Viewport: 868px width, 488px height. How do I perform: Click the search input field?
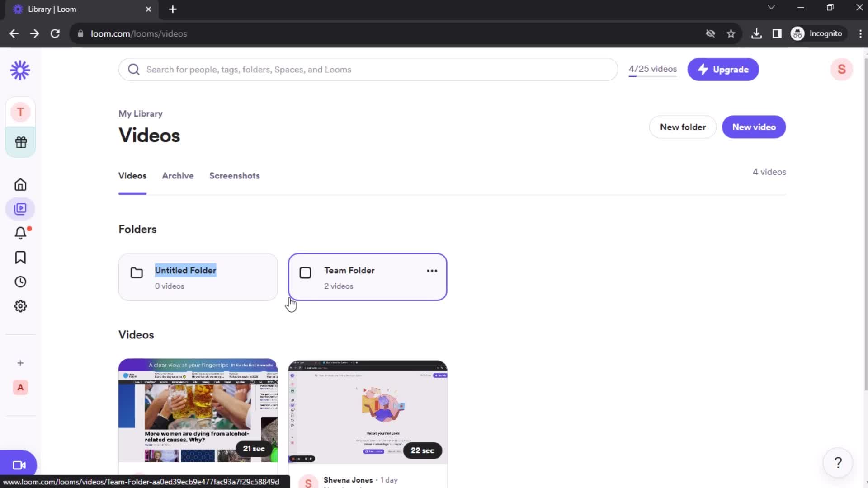tap(368, 69)
